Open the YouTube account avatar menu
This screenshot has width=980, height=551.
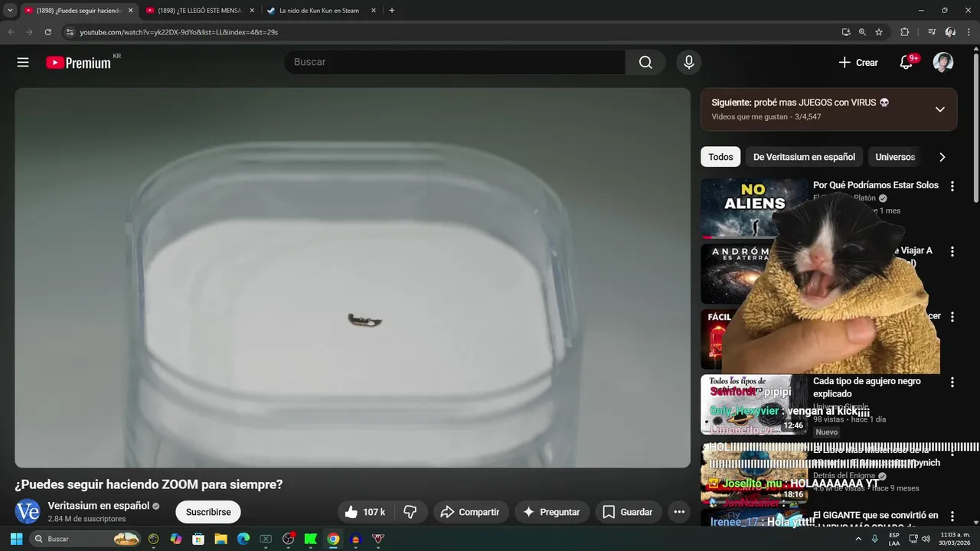(943, 63)
